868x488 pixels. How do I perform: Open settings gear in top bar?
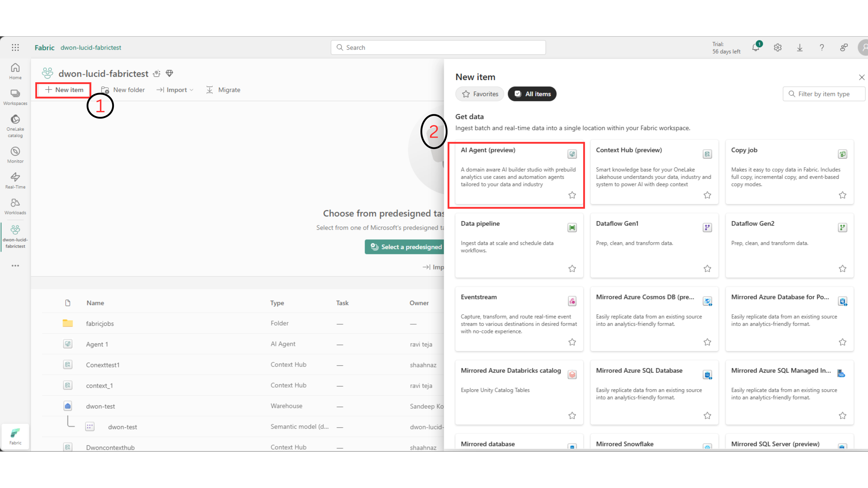[778, 47]
